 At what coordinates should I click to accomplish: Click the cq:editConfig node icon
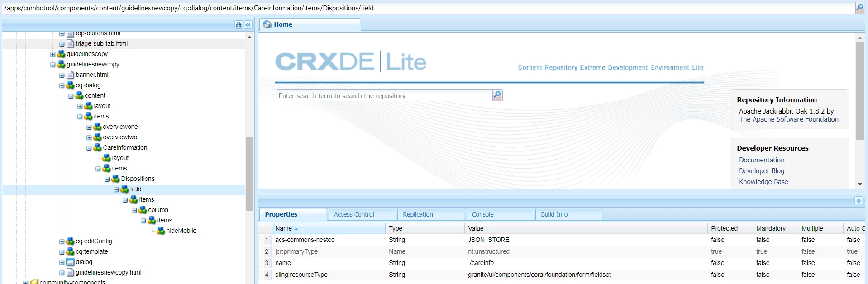(70, 241)
